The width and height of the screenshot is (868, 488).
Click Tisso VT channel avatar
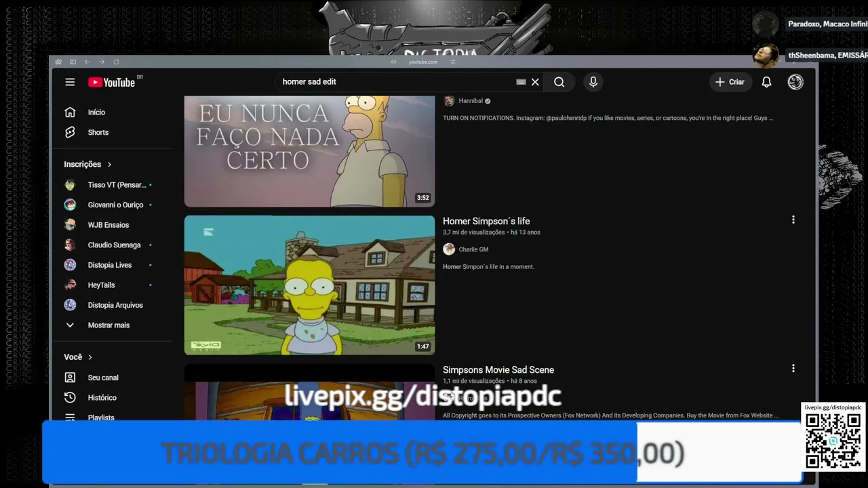(x=70, y=185)
